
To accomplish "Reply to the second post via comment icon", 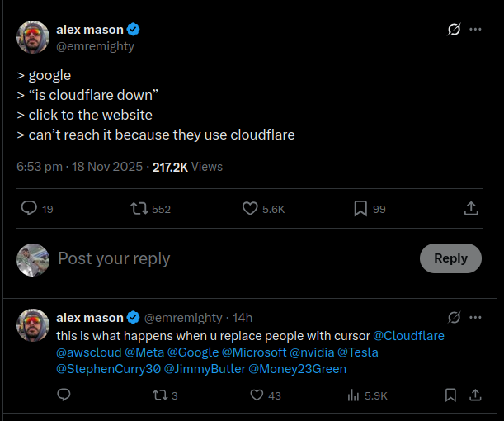I will click(64, 395).
